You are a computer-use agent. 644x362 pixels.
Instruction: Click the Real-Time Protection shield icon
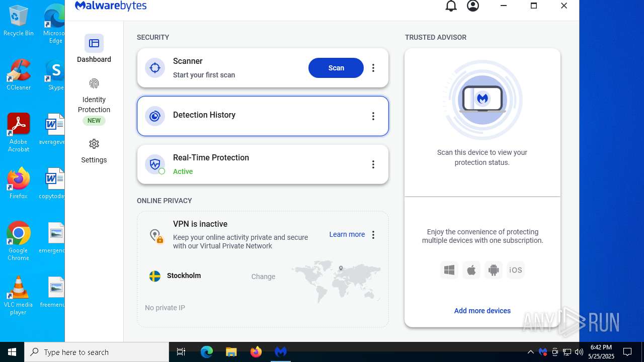pos(155,164)
